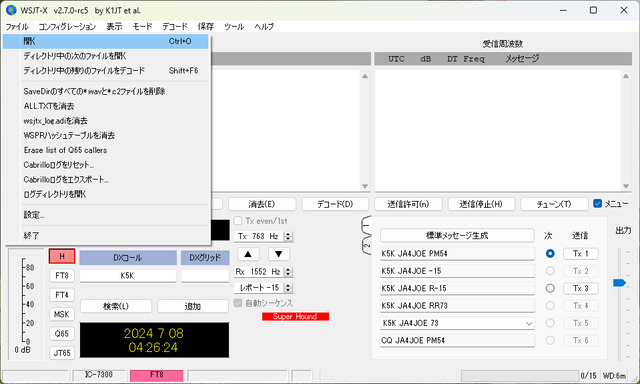The width and height of the screenshot is (640, 384).
Task: Choose 開く Ctrl+O menu entry
Action: tap(106, 41)
